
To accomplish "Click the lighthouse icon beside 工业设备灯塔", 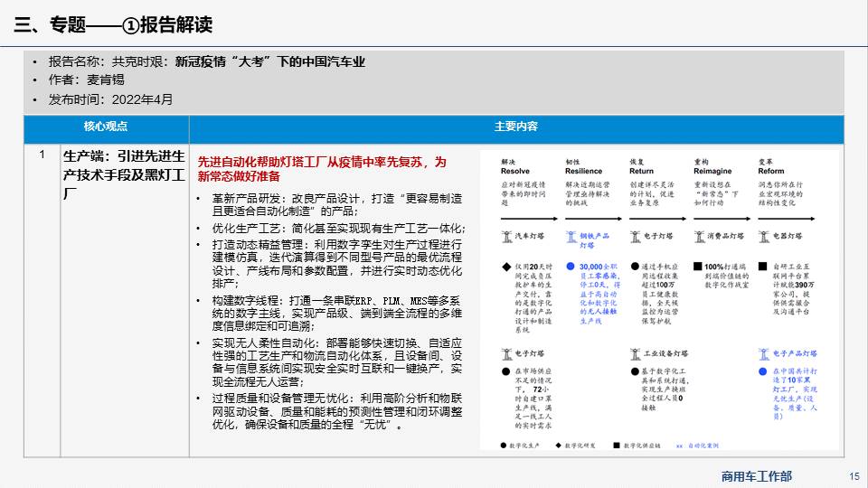I will pyautogui.click(x=636, y=354).
